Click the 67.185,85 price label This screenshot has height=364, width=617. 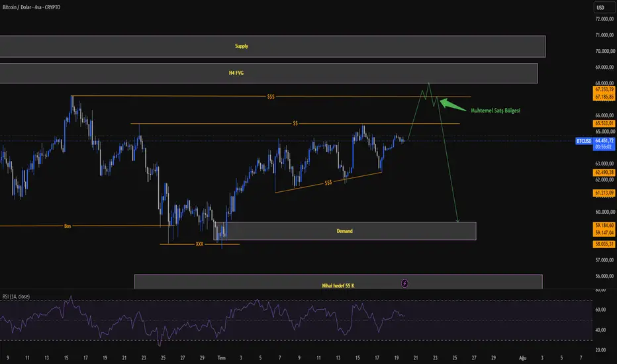(x=604, y=97)
